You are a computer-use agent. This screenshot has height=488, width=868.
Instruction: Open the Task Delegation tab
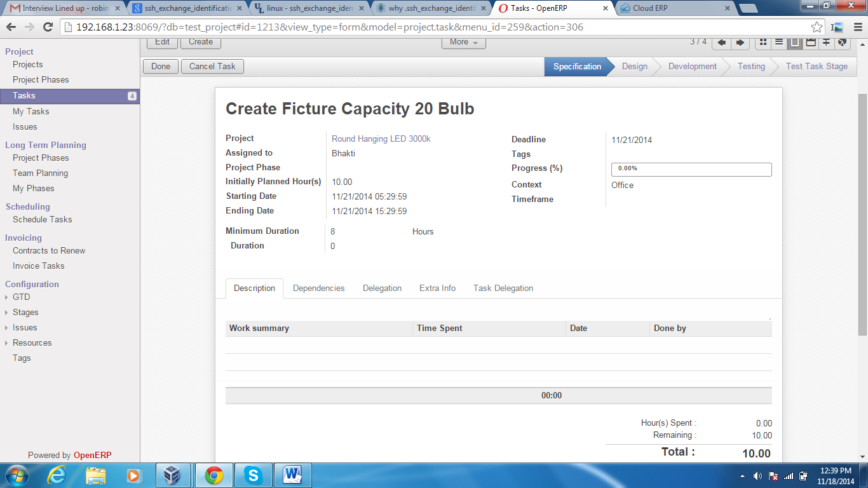[503, 288]
